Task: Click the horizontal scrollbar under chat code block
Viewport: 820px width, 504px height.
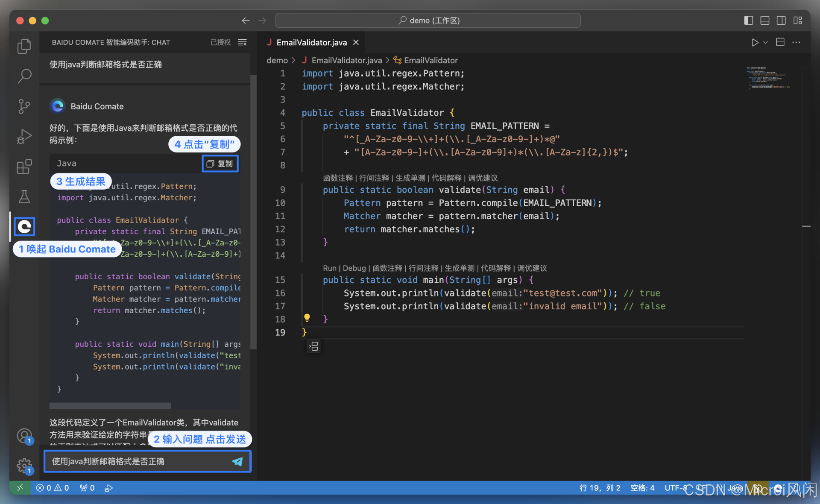Action: pyautogui.click(x=110, y=405)
